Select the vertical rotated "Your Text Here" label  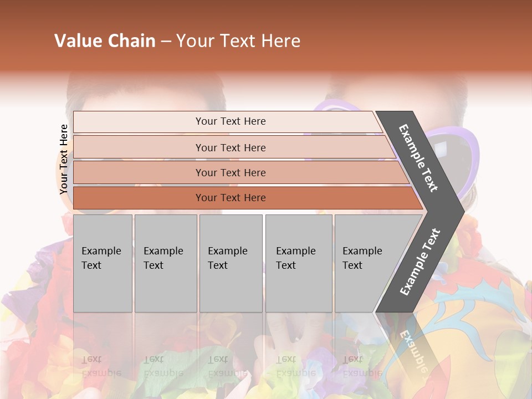(64, 160)
